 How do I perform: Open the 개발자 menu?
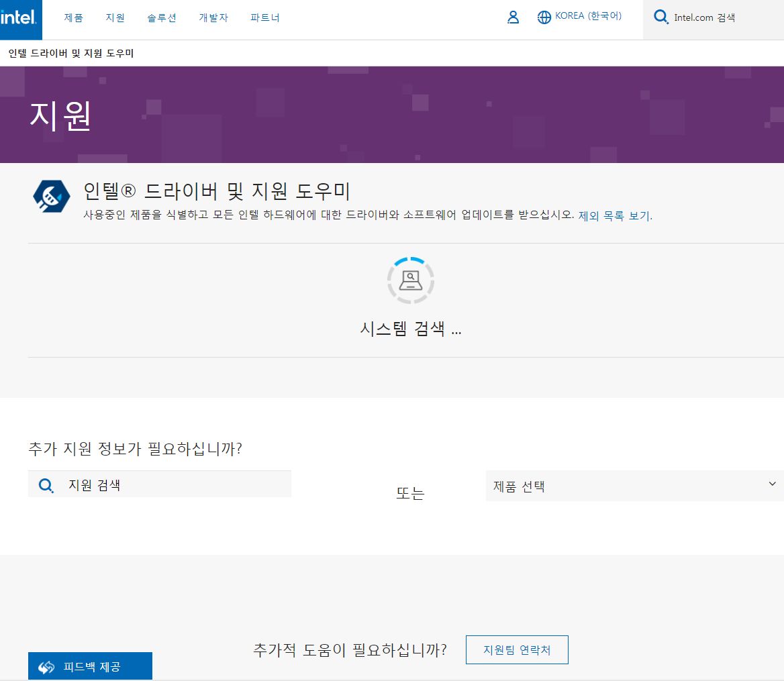point(213,18)
